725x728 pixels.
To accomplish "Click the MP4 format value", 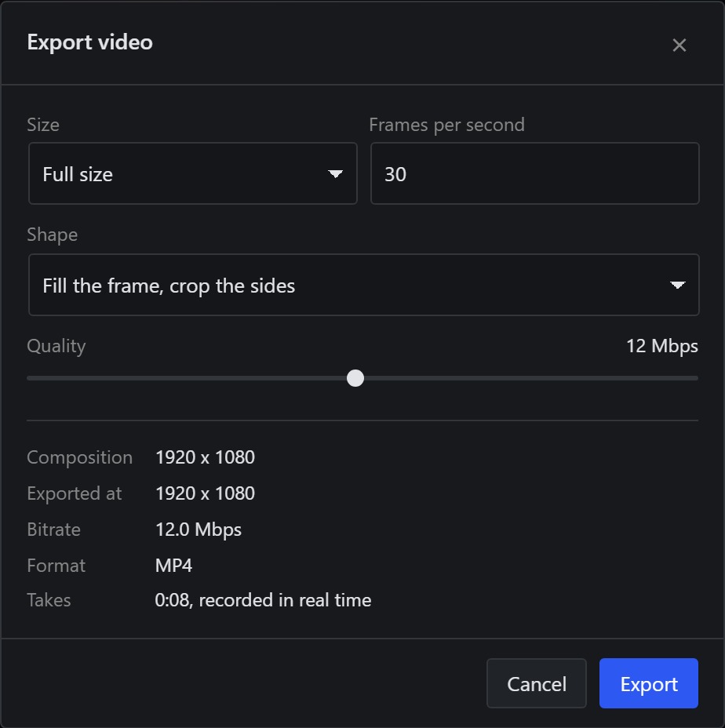I will 173,566.
